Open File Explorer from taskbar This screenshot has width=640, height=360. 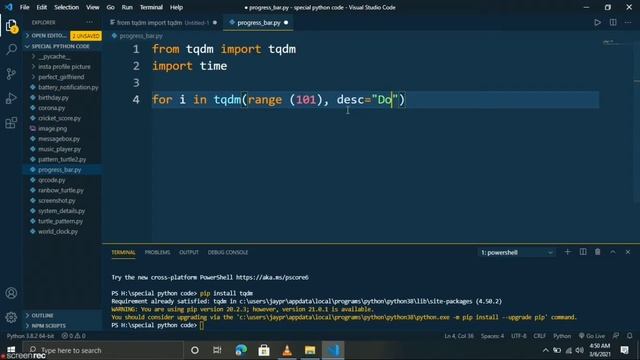(x=310, y=350)
